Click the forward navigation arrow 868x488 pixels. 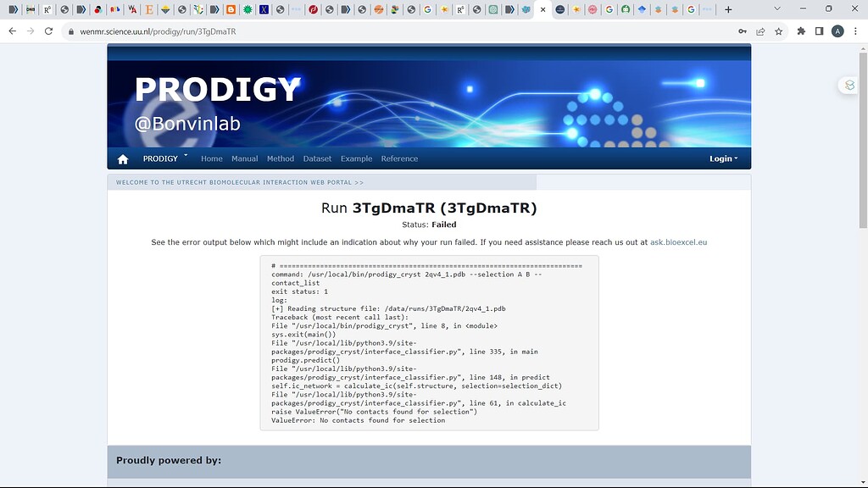[31, 30]
